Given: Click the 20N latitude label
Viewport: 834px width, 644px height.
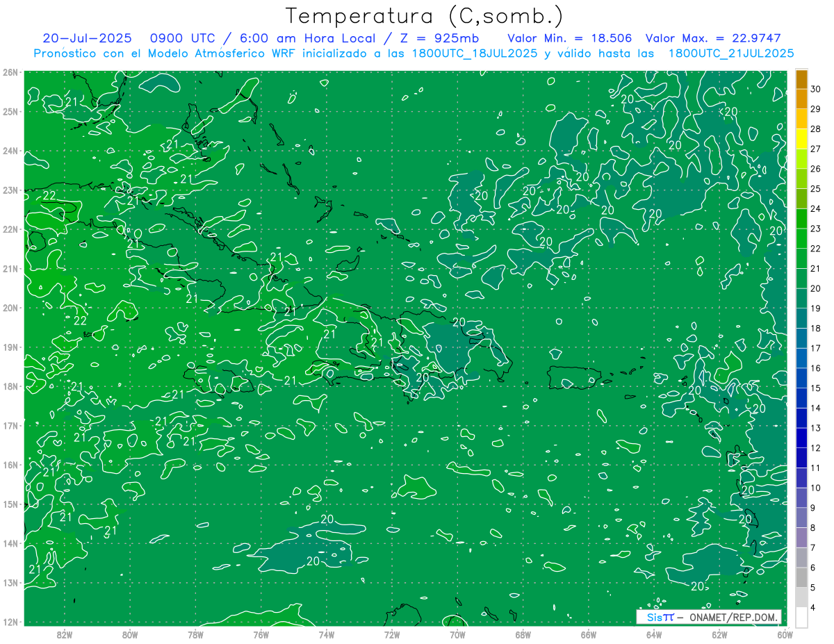Looking at the screenshot, I should 10,308.
